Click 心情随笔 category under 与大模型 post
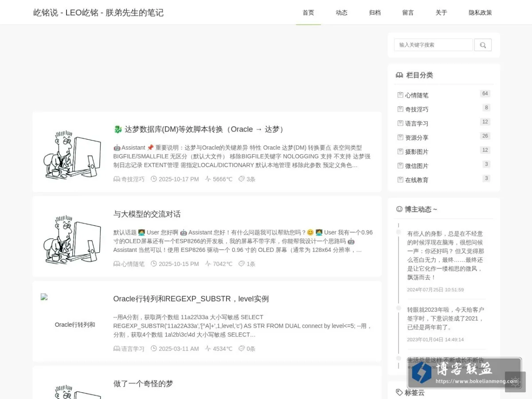The height and width of the screenshot is (399, 532). [x=133, y=264]
